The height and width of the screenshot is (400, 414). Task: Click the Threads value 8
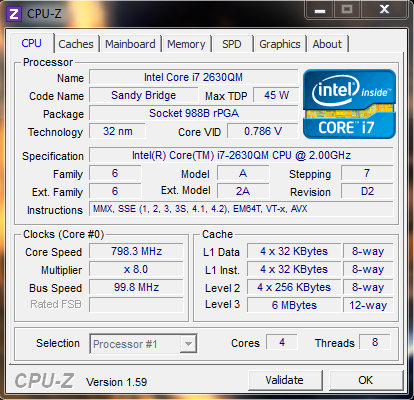[375, 342]
